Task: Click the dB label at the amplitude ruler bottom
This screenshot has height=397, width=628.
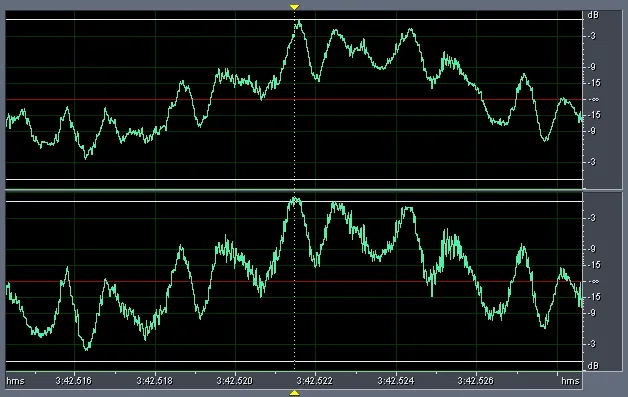Action: pyautogui.click(x=593, y=365)
